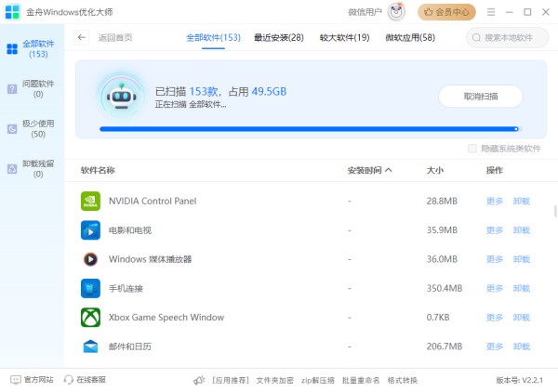558x392 pixels.
Task: Click the 邮件和日历 app icon
Action: click(x=90, y=346)
